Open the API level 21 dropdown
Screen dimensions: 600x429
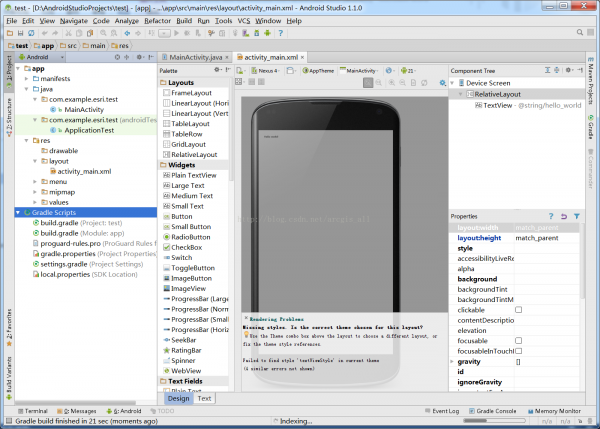pyautogui.click(x=408, y=70)
